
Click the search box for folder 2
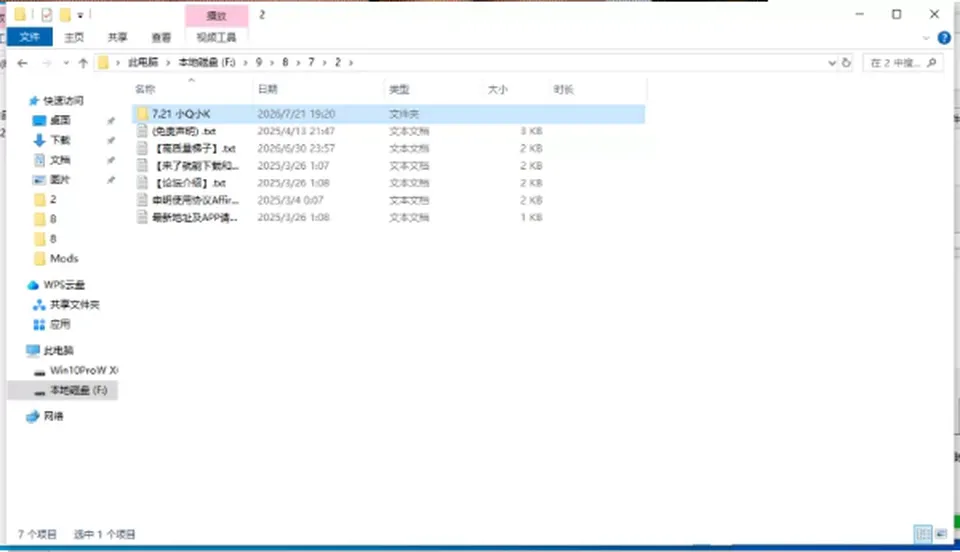[x=903, y=62]
